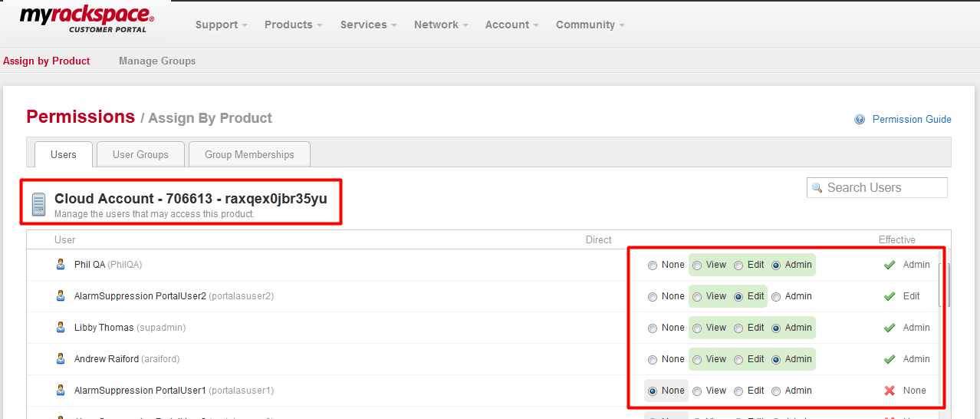
Task: Click green checkmark in Phil QA row
Action: click(890, 265)
